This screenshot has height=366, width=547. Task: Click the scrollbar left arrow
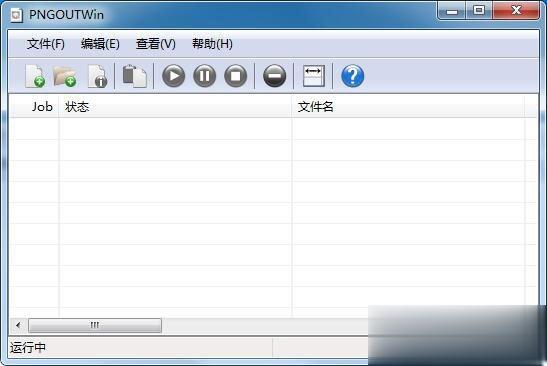[x=18, y=325]
